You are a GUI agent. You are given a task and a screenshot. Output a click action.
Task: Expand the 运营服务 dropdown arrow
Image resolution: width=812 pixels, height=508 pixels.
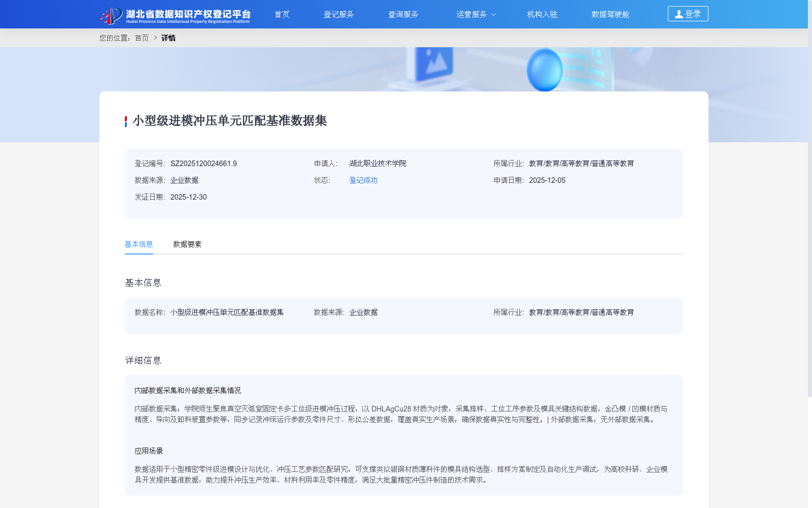click(x=493, y=15)
